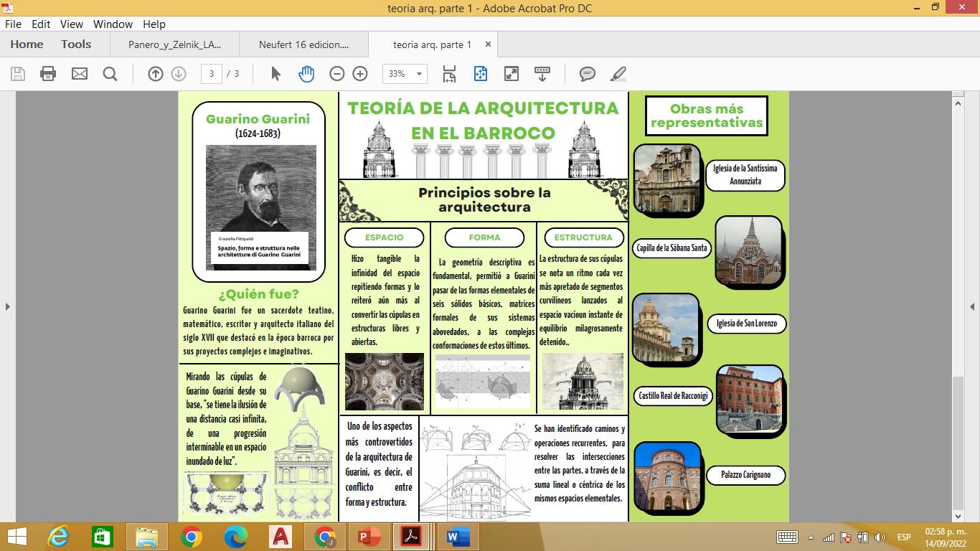This screenshot has width=980, height=551.
Task: Go to the previous page arrow
Action: [156, 73]
